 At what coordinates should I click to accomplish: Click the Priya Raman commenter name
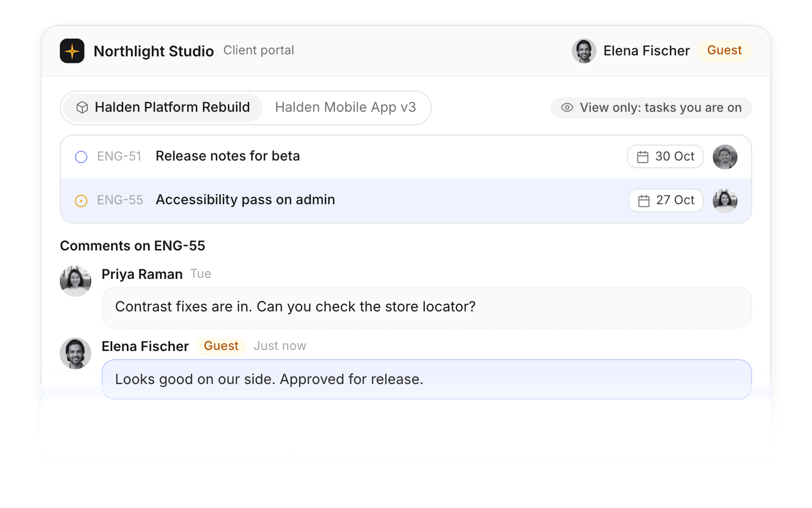tap(142, 274)
